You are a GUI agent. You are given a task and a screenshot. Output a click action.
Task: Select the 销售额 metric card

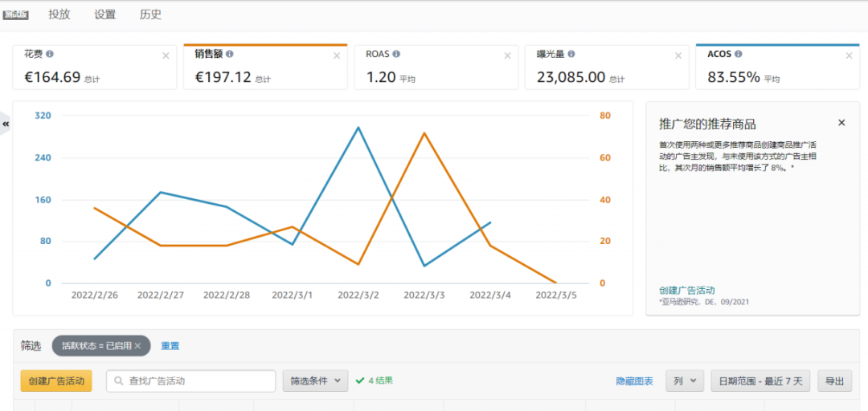[x=265, y=67]
